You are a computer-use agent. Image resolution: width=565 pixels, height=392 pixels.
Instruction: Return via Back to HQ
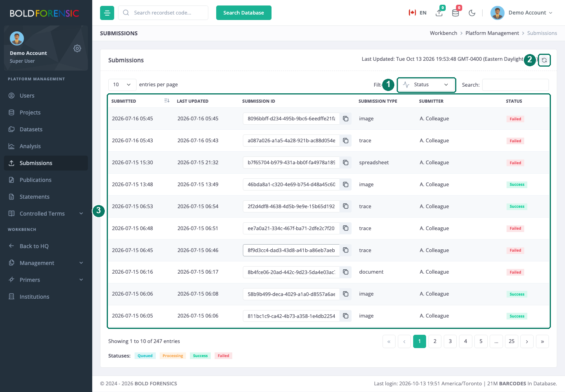coord(46,246)
